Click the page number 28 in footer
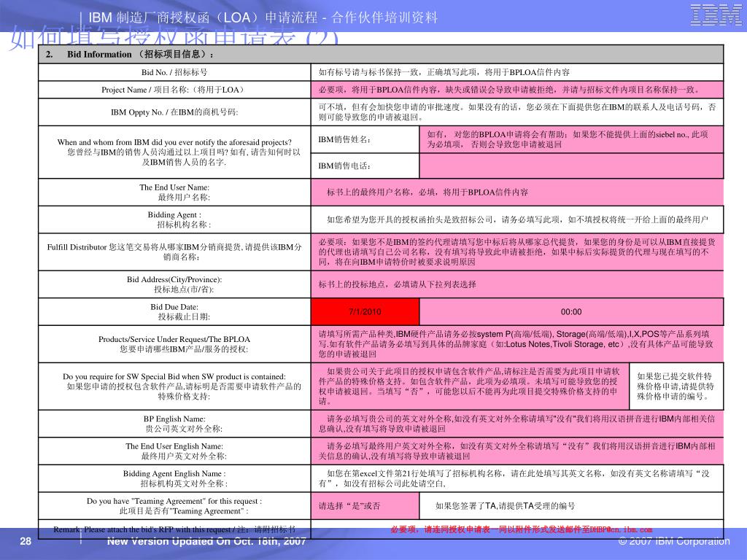Image resolution: width=747 pixels, height=560 pixels. 26,541
